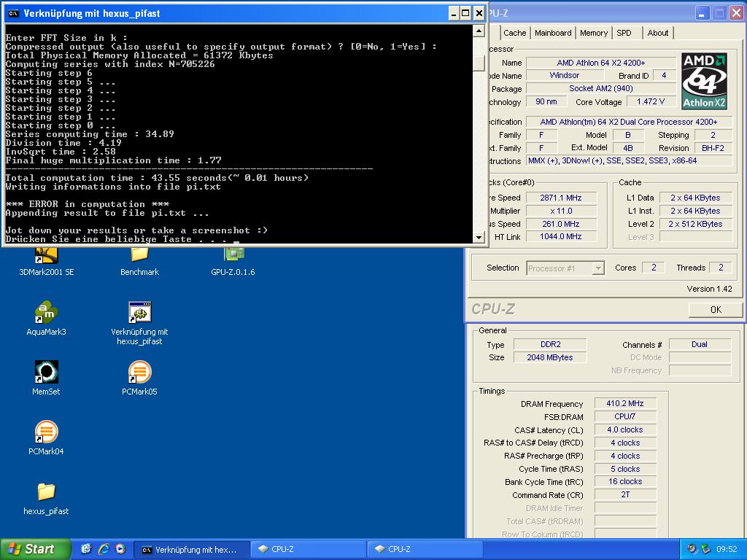Click the Instructions field listing MMX, SSE

coord(629,161)
